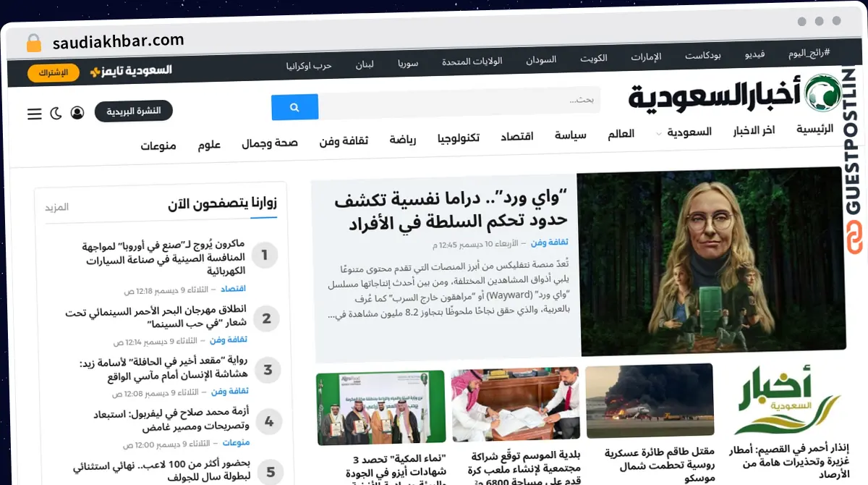Go to اخر الاخبار menu item
Viewport: 868px width, 485px height.
coord(754,130)
